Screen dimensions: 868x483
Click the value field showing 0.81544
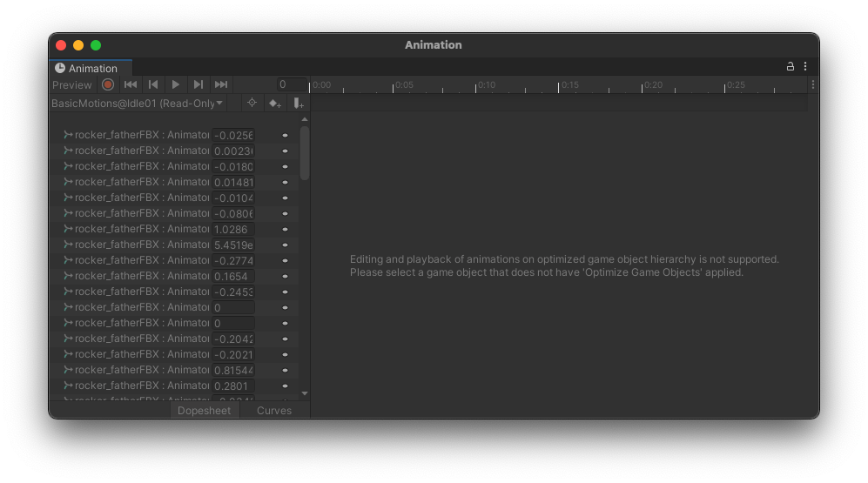pyautogui.click(x=233, y=370)
